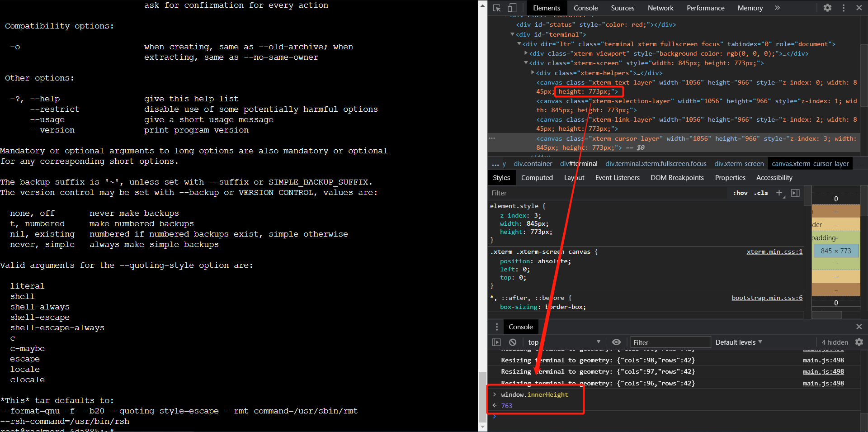The width and height of the screenshot is (868, 432).
Task: Collapse the div dir ltr terminal xterm node
Action: [519, 44]
